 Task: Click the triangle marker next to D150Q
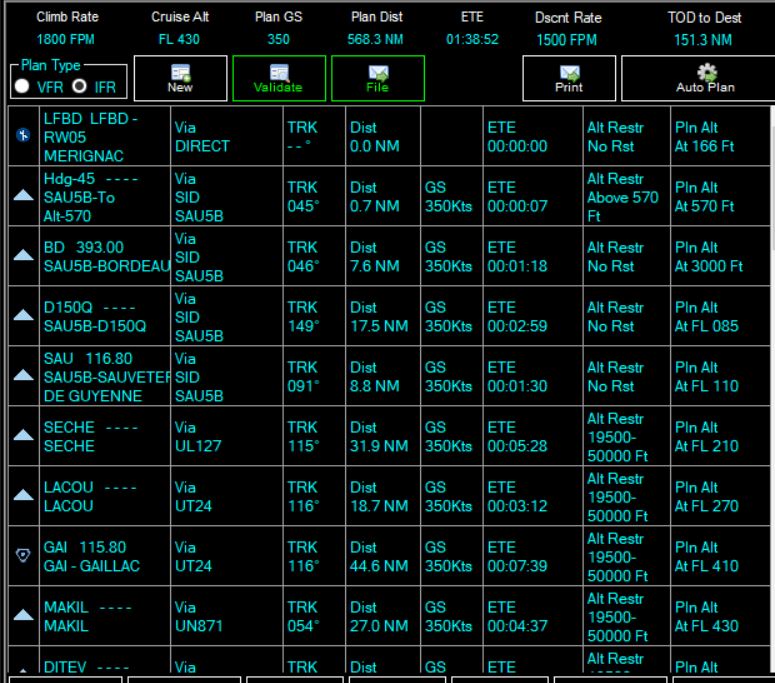tap(23, 315)
